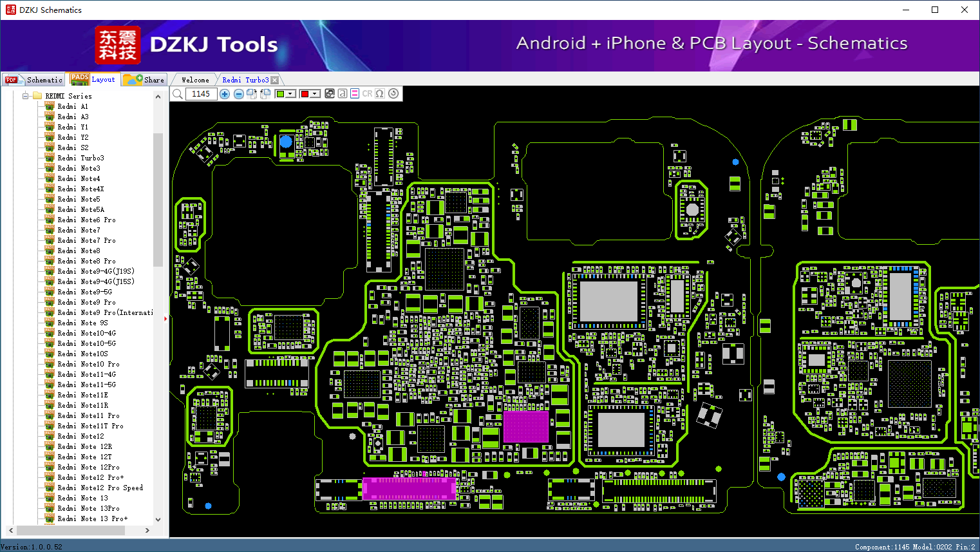The width and height of the screenshot is (980, 552).
Task: Click the DZKJ red logo in banner
Action: click(117, 45)
